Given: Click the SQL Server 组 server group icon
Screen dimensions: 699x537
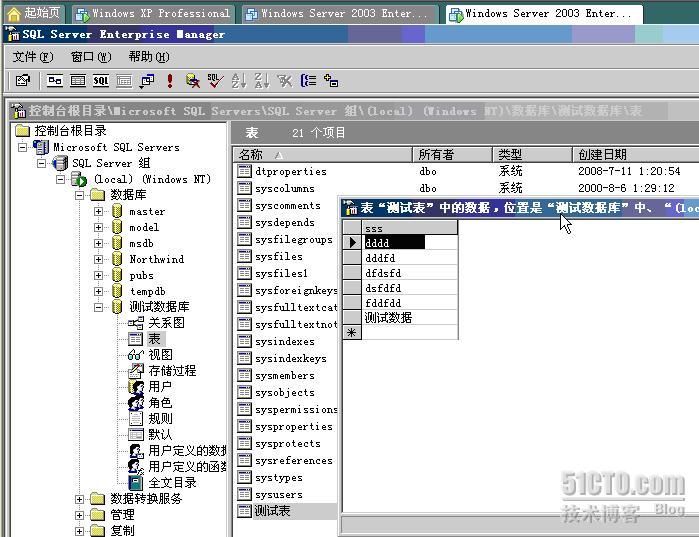Looking at the screenshot, I should pos(60,163).
